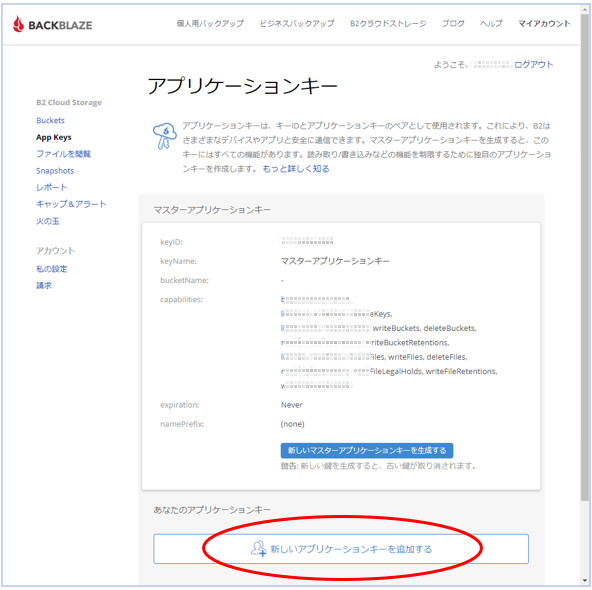Open ファイルを閲覧 in the sidebar
Viewport: 592px width, 590px height.
click(63, 154)
